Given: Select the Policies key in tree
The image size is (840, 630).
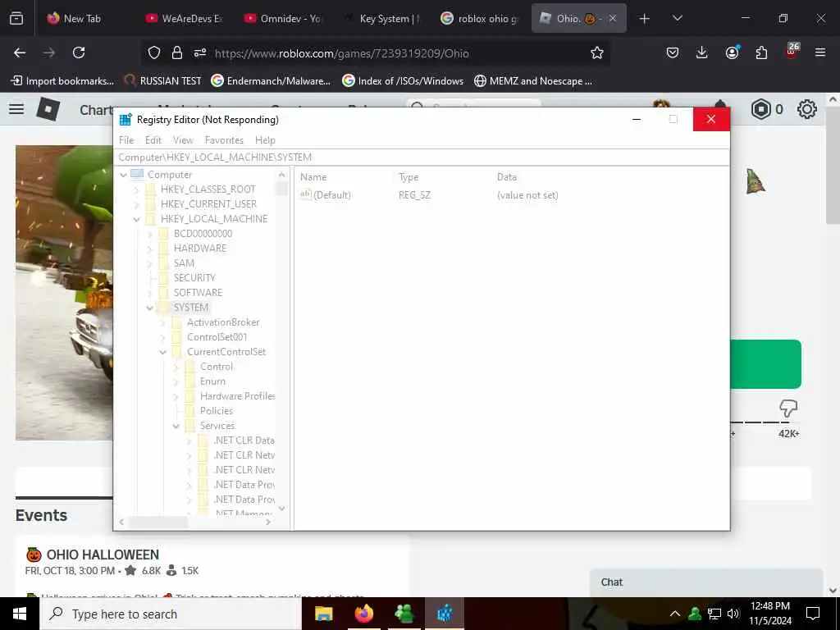Looking at the screenshot, I should 217,411.
